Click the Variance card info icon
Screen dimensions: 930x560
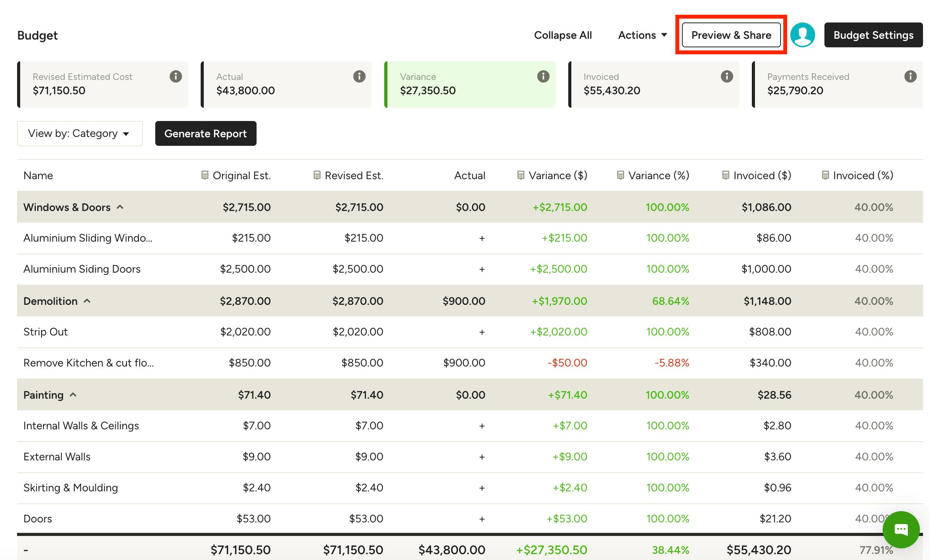click(x=543, y=76)
